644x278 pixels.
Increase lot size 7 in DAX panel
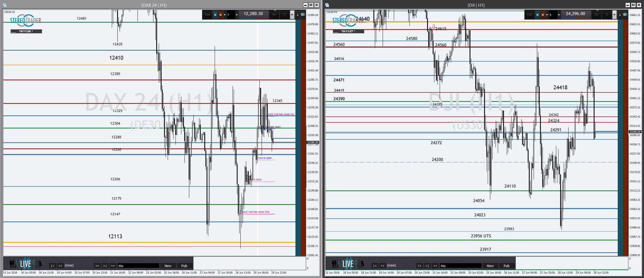(237, 15)
